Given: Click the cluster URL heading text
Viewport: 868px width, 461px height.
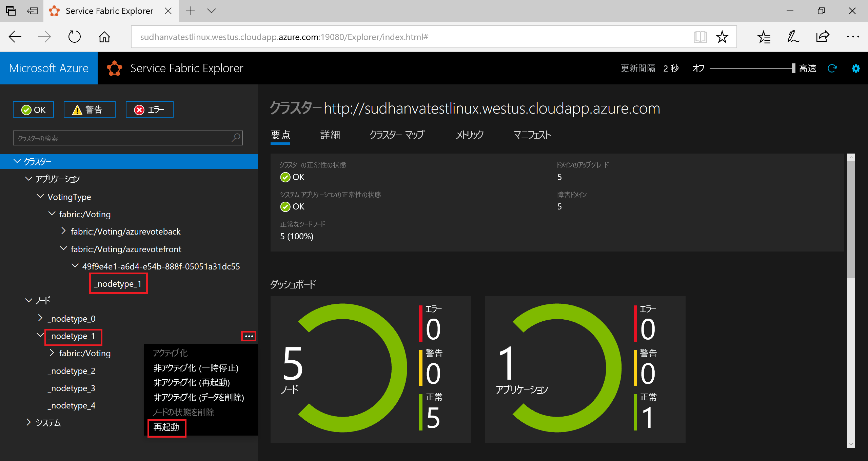Looking at the screenshot, I should point(492,108).
